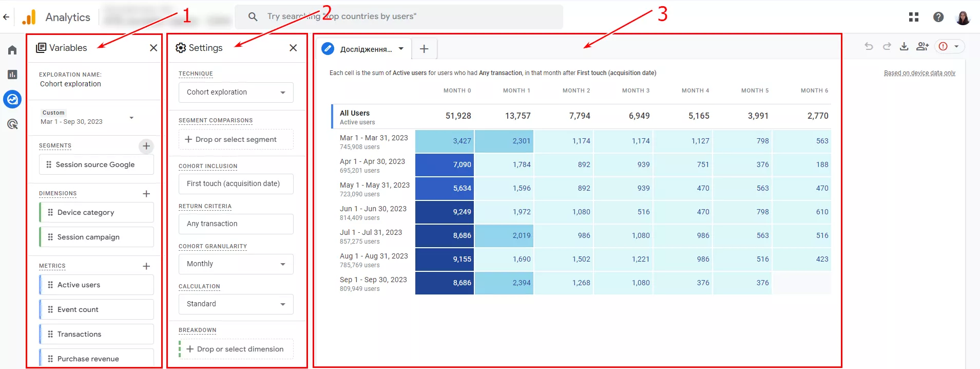Image resolution: width=980 pixels, height=369 pixels.
Task: Expand the warning icon dropdown arrow
Action: pyautogui.click(x=956, y=46)
